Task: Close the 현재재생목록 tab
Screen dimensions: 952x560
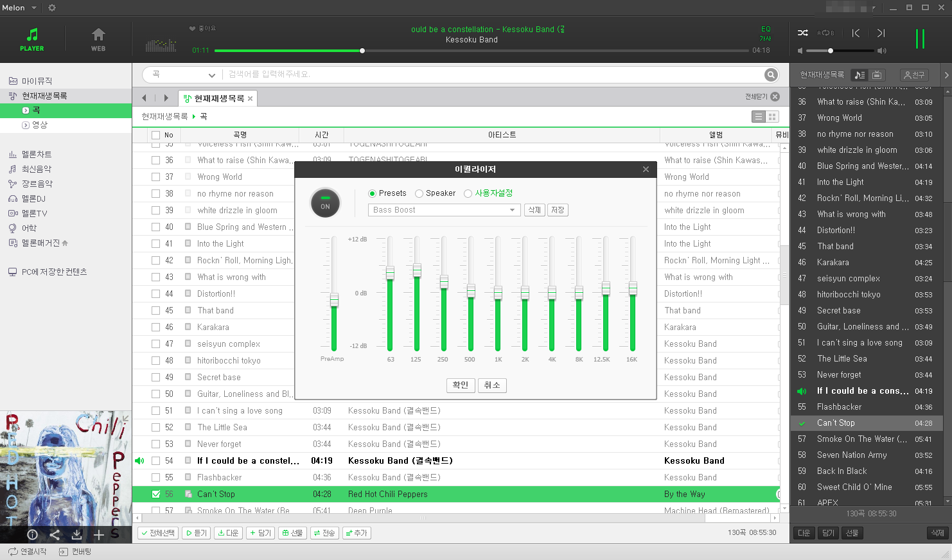Action: coord(250,99)
